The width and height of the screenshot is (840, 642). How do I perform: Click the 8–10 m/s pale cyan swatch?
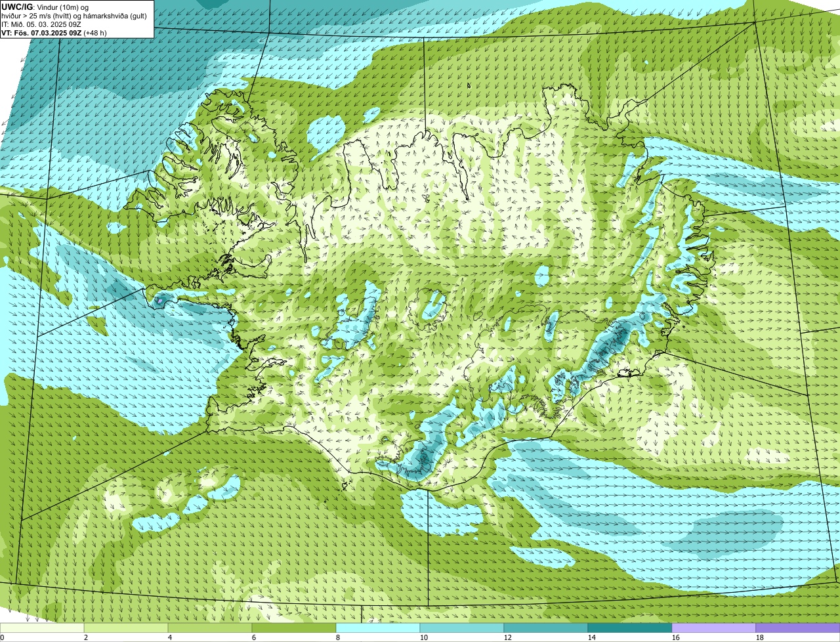point(378,628)
